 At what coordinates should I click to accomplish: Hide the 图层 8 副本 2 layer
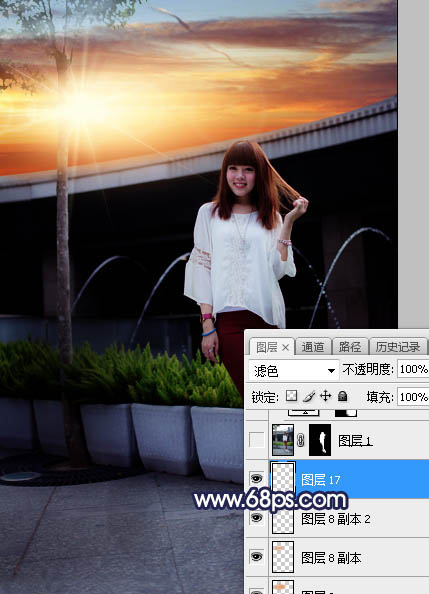pyautogui.click(x=257, y=518)
